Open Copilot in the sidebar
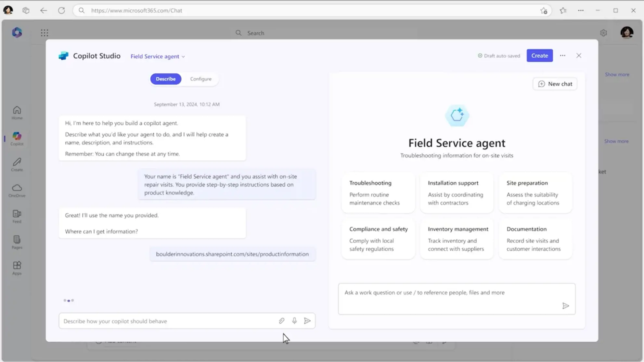644x362 pixels. point(17,139)
